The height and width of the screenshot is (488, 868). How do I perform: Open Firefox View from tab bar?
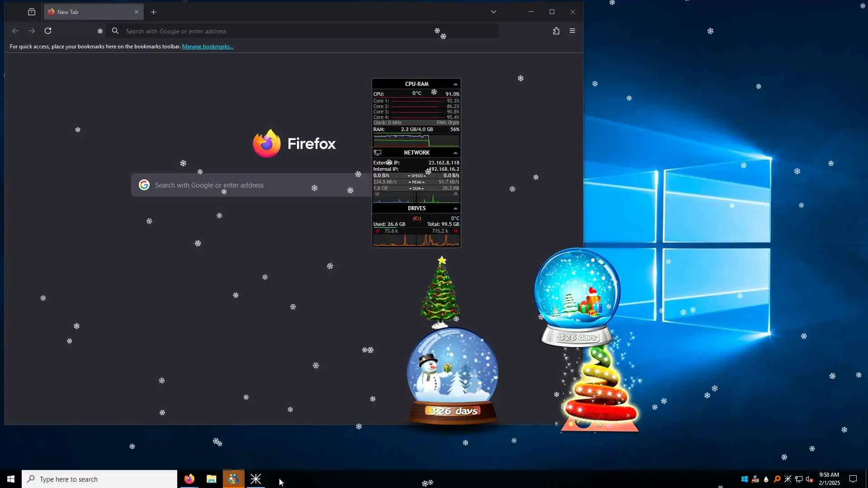pyautogui.click(x=32, y=12)
